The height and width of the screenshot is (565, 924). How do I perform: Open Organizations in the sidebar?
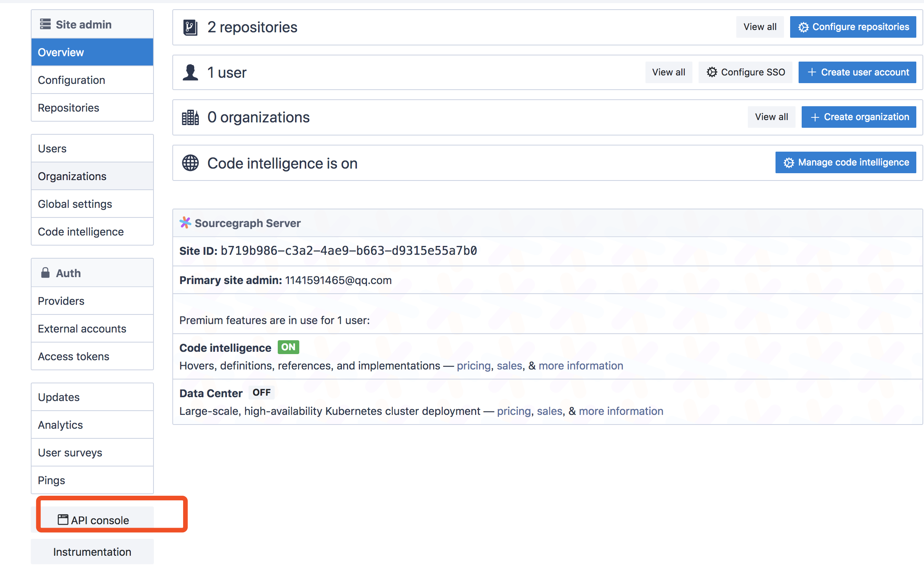tap(92, 176)
